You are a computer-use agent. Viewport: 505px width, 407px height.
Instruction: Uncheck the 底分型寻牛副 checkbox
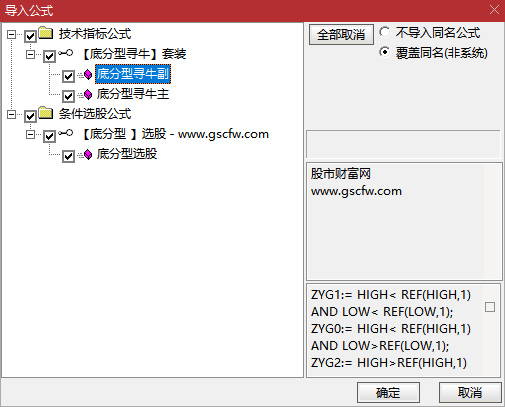[68, 76]
